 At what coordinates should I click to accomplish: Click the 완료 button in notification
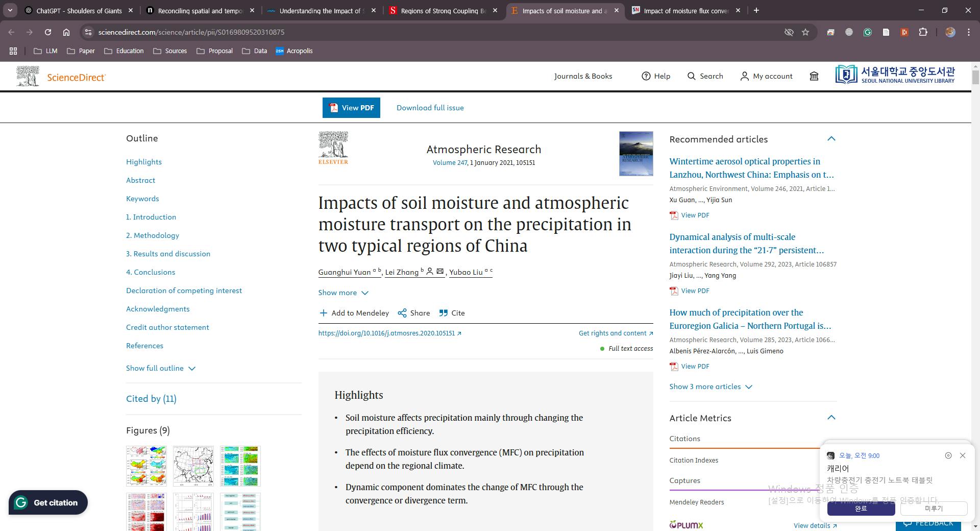coord(861,509)
